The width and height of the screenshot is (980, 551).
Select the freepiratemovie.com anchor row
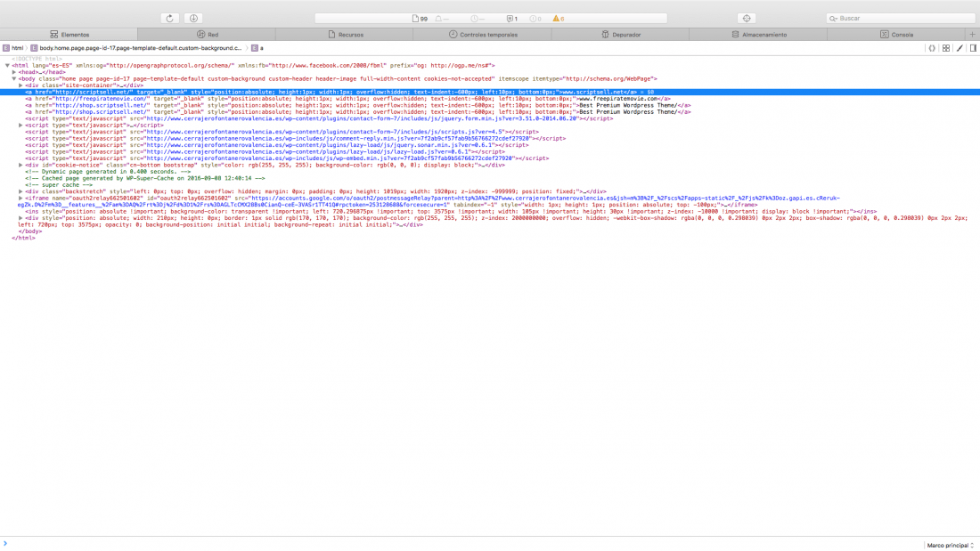[347, 99]
